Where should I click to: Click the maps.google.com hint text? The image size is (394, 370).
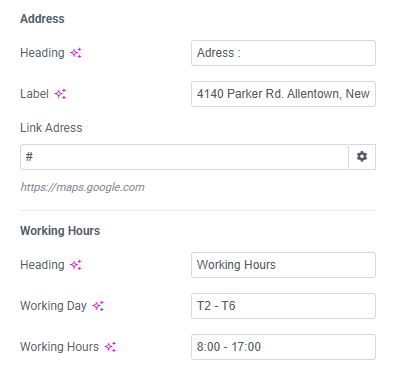pos(82,187)
